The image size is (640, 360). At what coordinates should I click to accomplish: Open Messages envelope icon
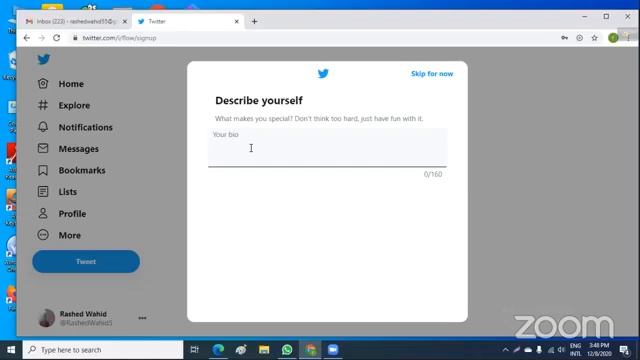43,149
